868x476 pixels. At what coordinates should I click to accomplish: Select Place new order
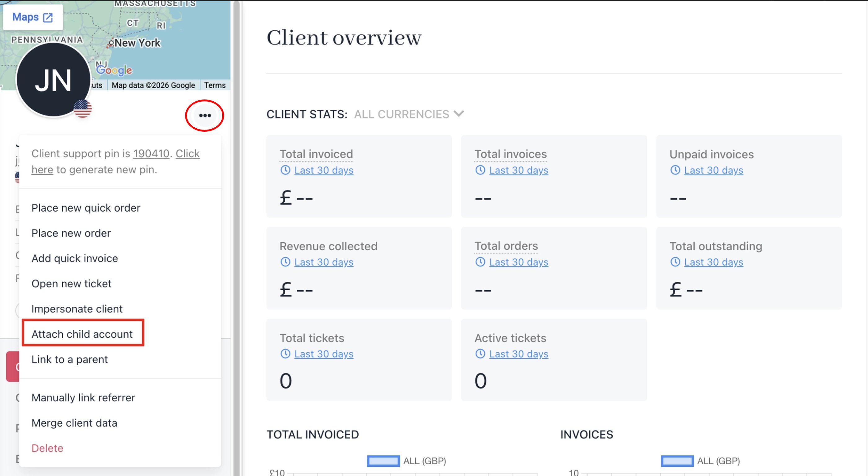coord(71,233)
